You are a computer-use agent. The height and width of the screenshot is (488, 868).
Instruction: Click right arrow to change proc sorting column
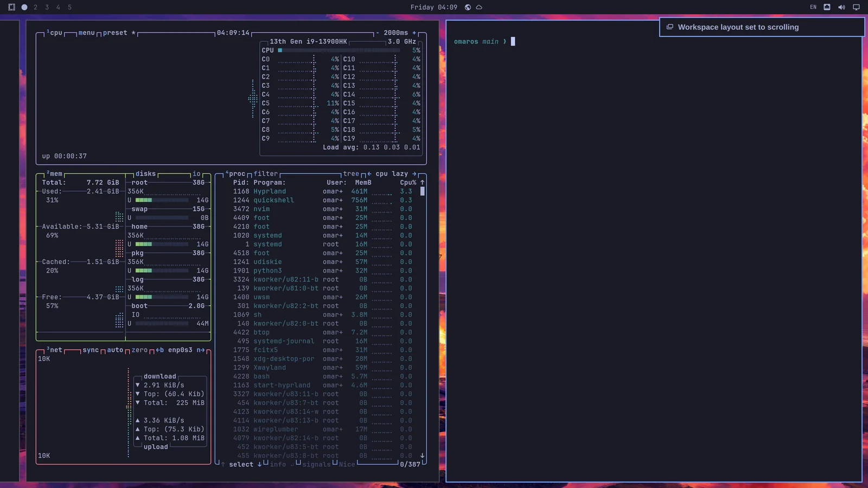point(414,174)
